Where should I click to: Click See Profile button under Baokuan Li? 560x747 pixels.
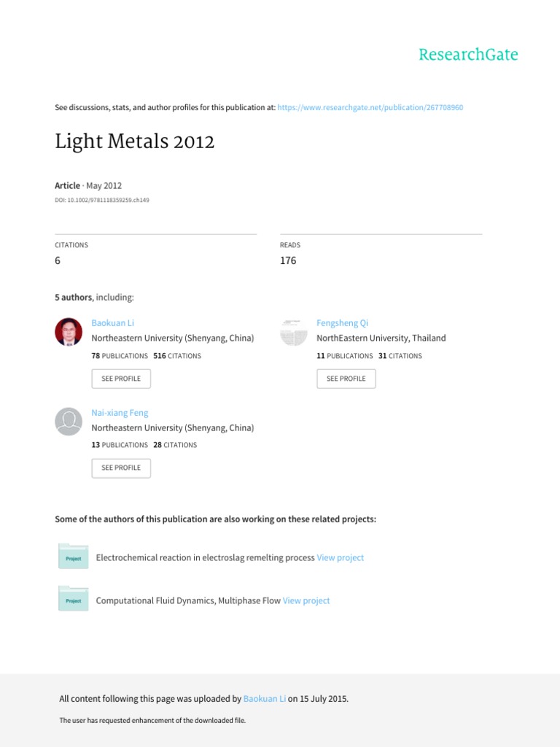click(121, 379)
